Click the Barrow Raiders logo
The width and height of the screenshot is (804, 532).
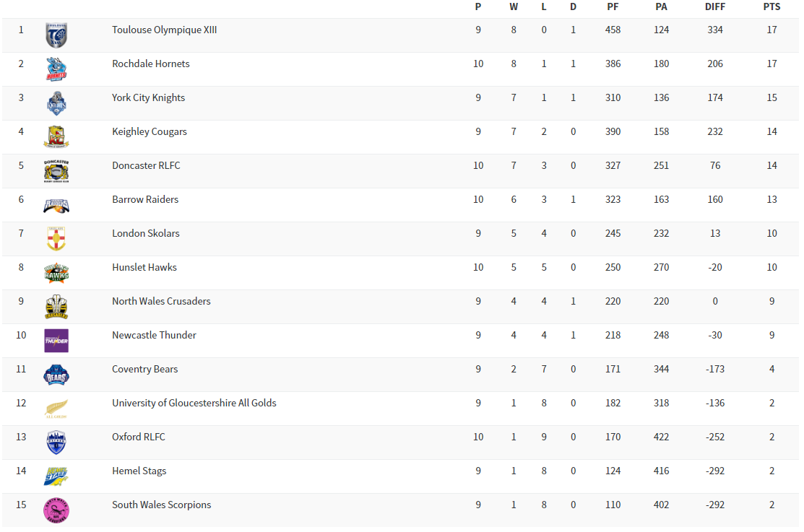56,204
